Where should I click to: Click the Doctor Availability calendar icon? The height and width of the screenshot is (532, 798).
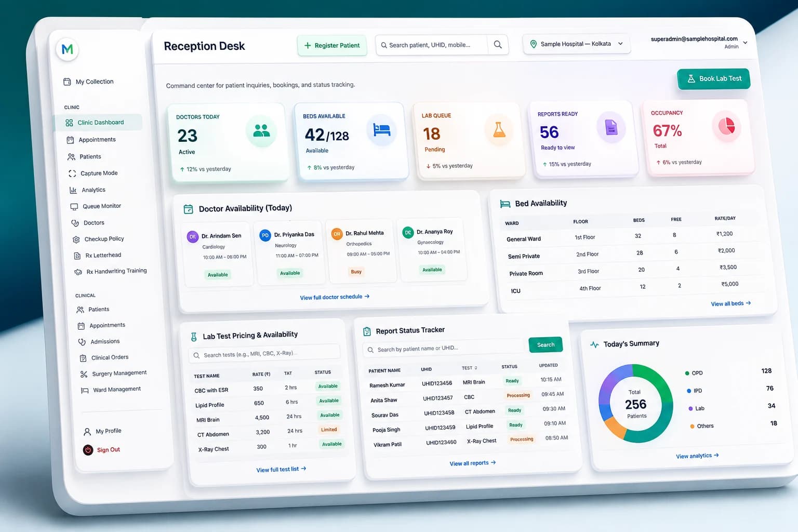pos(189,209)
